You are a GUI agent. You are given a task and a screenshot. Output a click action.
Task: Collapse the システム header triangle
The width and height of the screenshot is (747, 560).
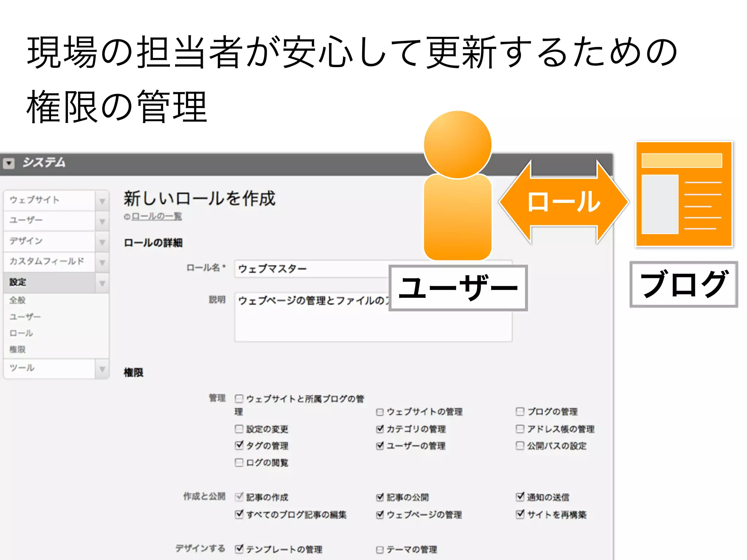[9, 163]
